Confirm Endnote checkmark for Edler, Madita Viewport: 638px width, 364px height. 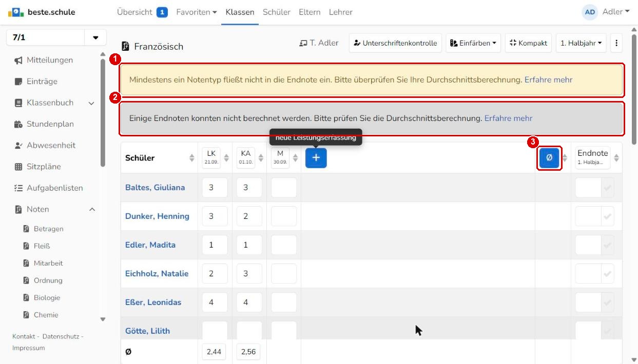(x=608, y=245)
